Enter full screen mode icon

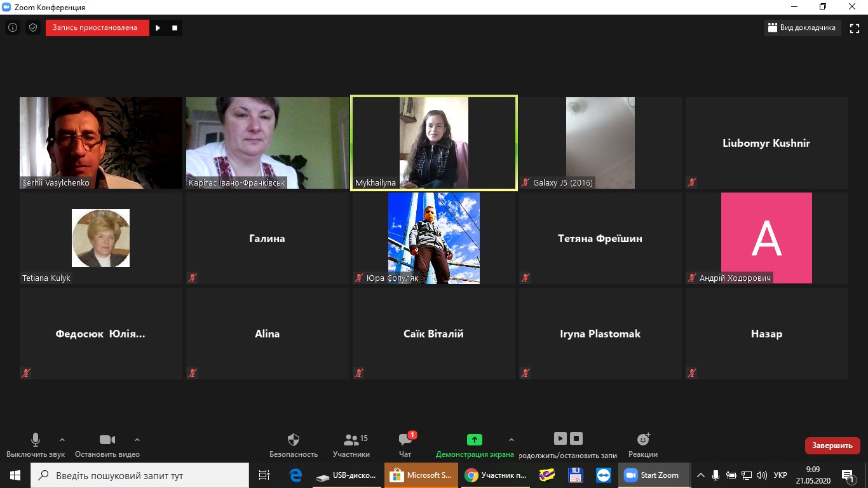pos(855,28)
